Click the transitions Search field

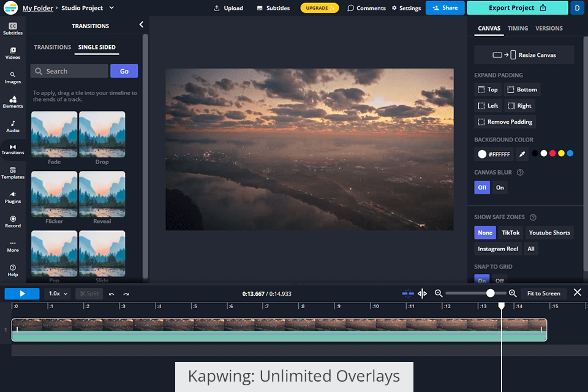pos(69,71)
